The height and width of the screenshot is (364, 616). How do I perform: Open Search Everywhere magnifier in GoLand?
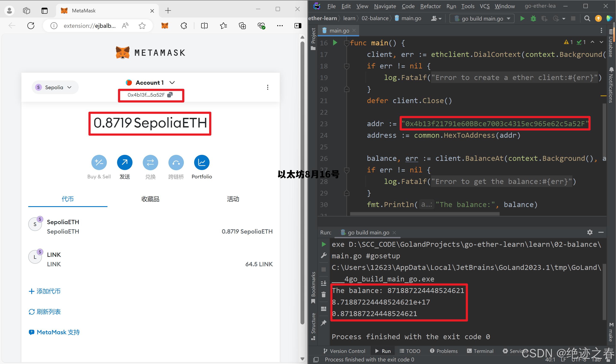pos(587,18)
